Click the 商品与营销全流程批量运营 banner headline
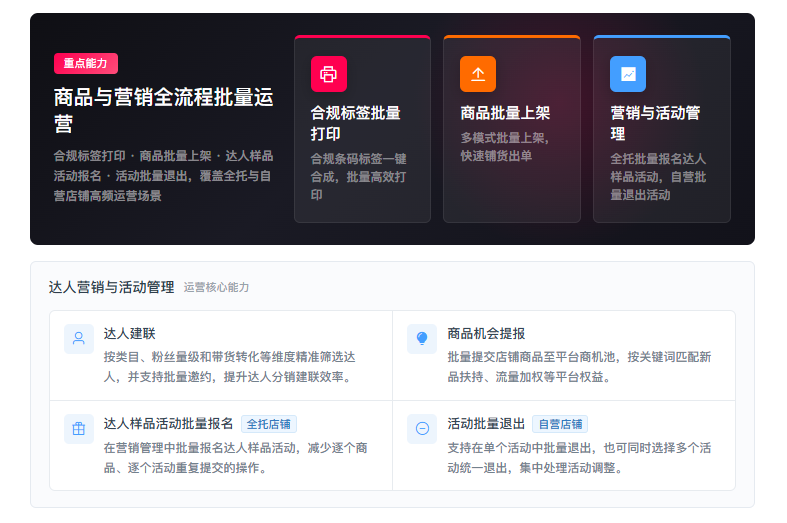787x523 pixels. pyautogui.click(x=164, y=110)
